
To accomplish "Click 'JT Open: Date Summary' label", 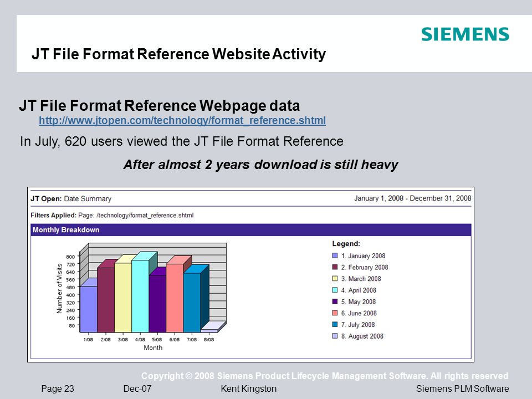I will pos(71,199).
